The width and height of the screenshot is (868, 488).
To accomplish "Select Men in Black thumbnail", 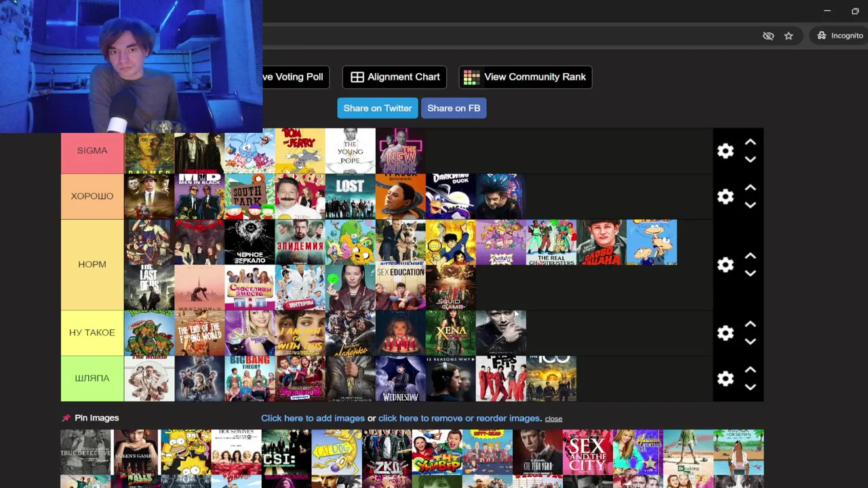I will [x=199, y=197].
